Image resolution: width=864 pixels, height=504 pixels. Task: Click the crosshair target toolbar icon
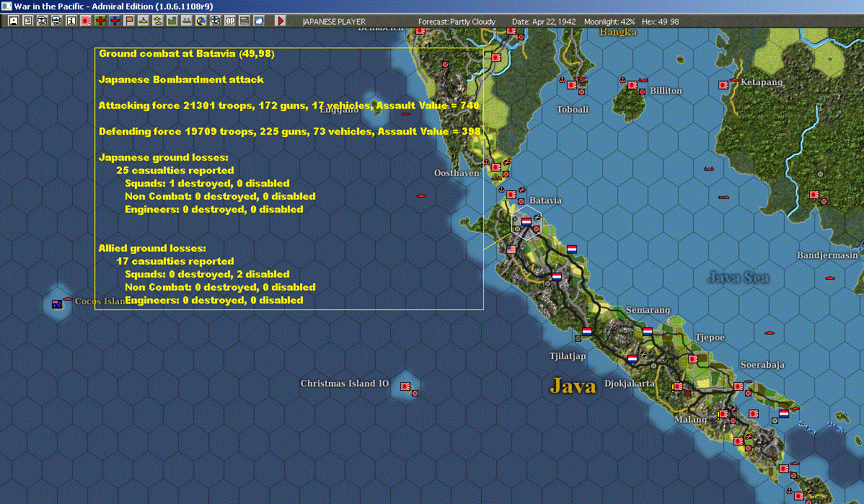(216, 21)
